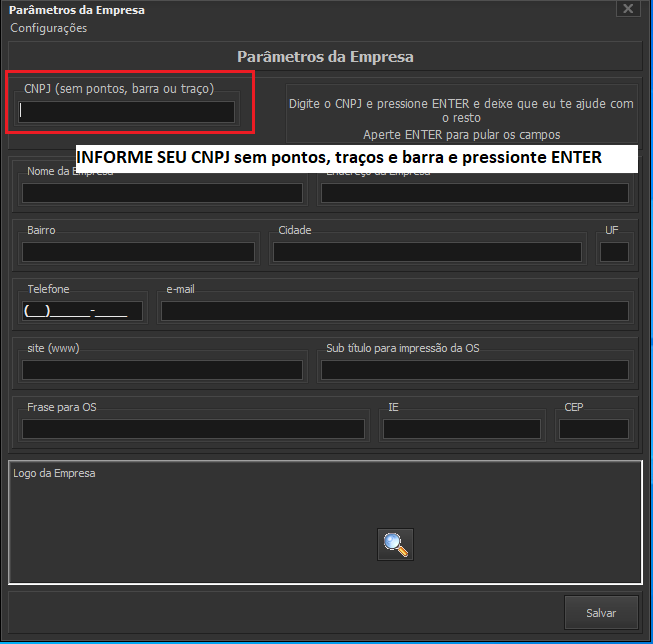
Task: Click the magnifier icon to browse company logo
Action: [396, 544]
